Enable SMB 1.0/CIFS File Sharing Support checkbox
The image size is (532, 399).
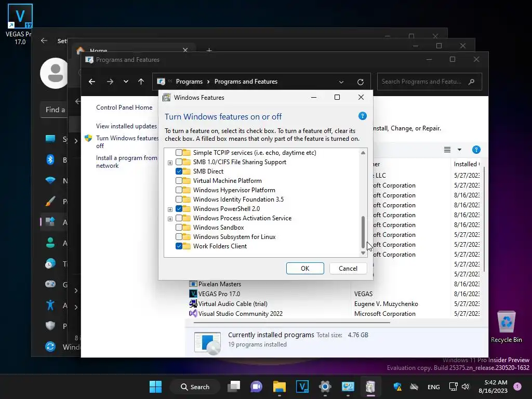[x=179, y=162]
